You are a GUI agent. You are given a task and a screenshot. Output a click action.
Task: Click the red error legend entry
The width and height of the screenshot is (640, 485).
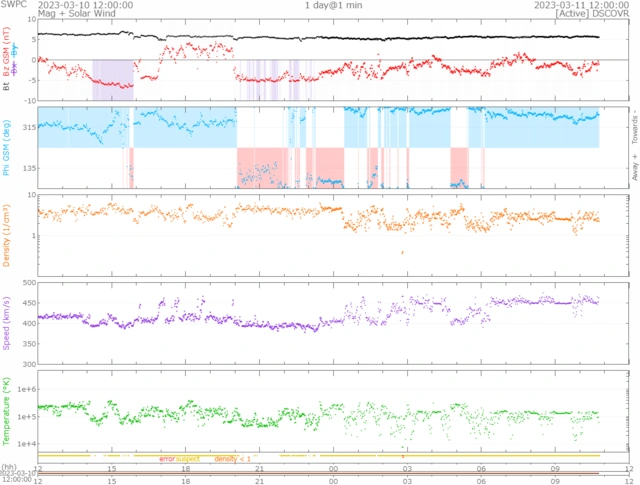click(x=167, y=459)
